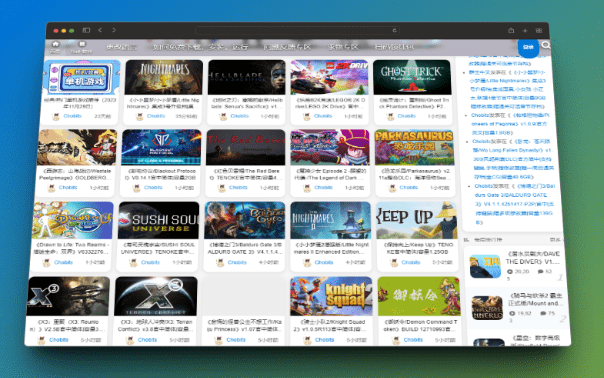Open the site search magnifier icon

546,45
